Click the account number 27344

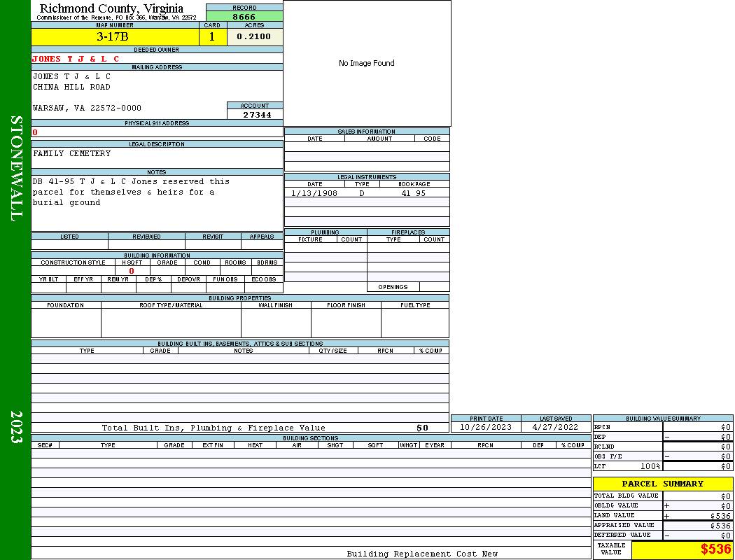pyautogui.click(x=256, y=115)
